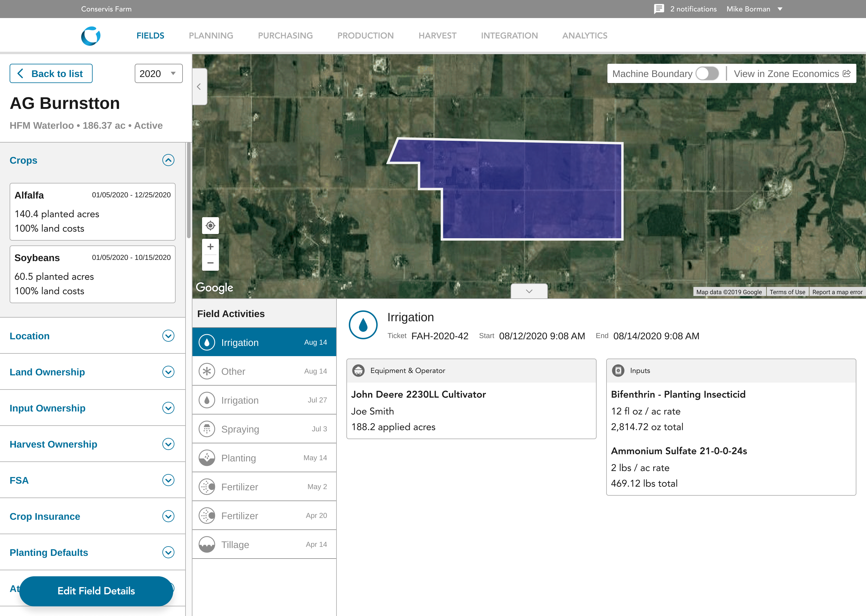Open the 2 notifications link

click(693, 9)
